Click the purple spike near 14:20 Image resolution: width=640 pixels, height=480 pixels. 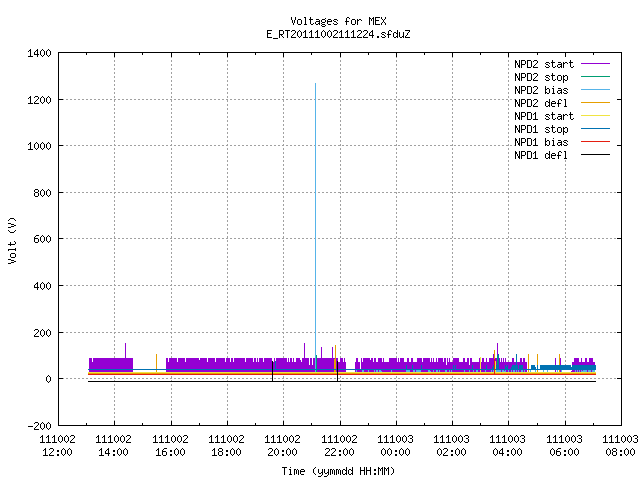coord(125,351)
